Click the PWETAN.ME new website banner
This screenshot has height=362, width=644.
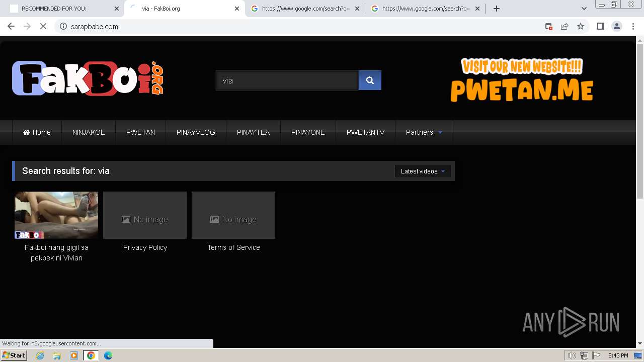(522, 80)
